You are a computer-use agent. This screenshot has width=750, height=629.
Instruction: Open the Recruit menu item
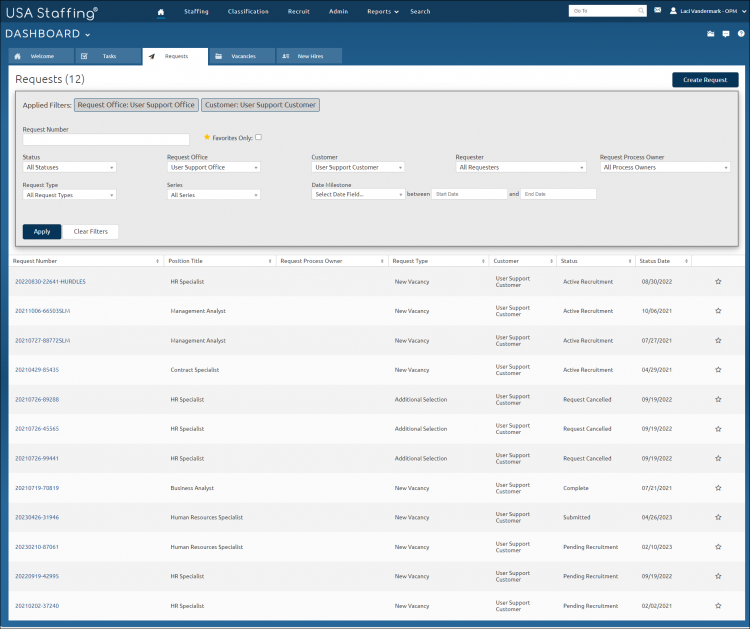click(298, 11)
